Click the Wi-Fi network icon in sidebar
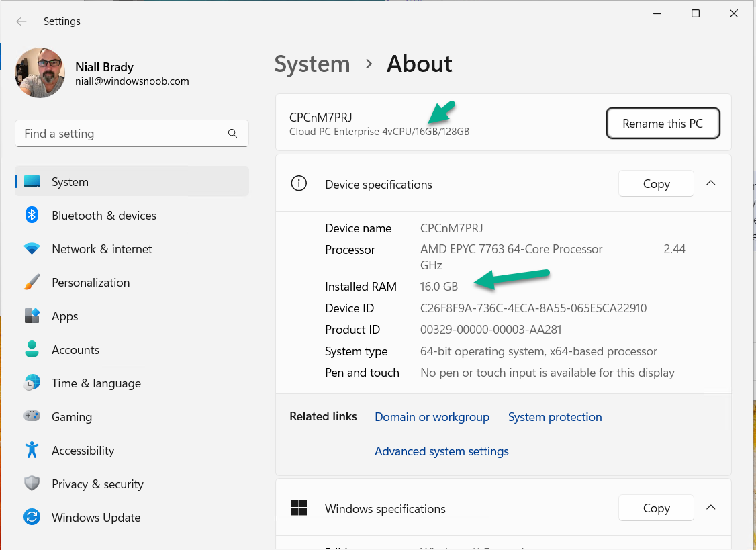The width and height of the screenshot is (756, 550). pyautogui.click(x=32, y=249)
